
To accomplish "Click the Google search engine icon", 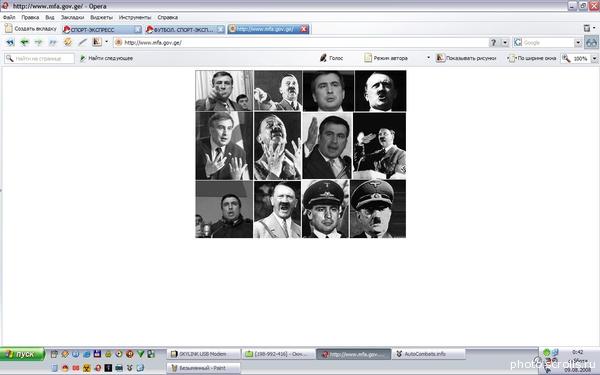I will tap(518, 42).
